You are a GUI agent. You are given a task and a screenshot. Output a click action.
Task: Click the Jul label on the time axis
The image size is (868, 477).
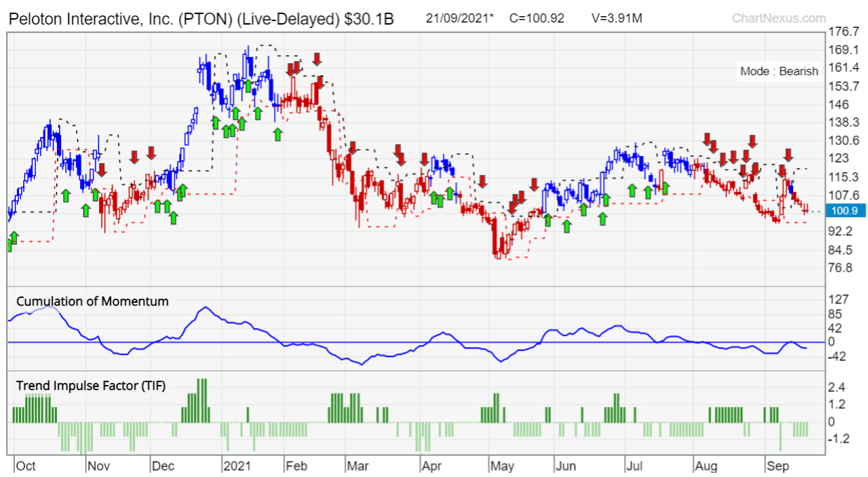click(x=634, y=466)
